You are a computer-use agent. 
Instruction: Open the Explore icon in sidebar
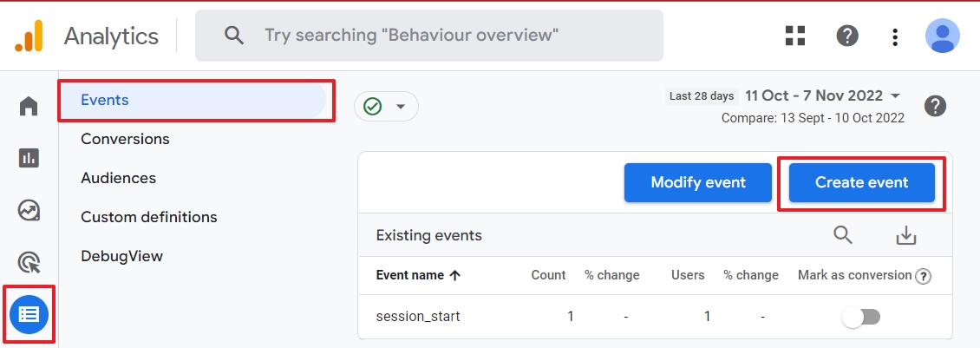pyautogui.click(x=29, y=210)
